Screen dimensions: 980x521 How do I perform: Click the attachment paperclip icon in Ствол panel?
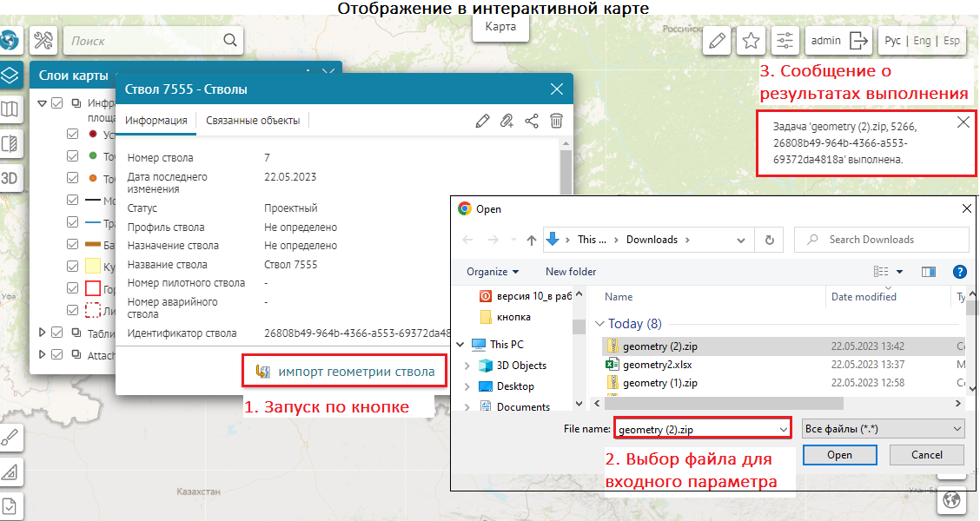[x=507, y=121]
